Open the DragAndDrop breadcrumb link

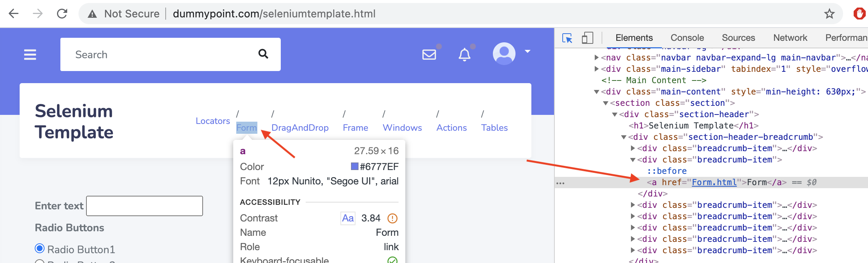point(300,128)
